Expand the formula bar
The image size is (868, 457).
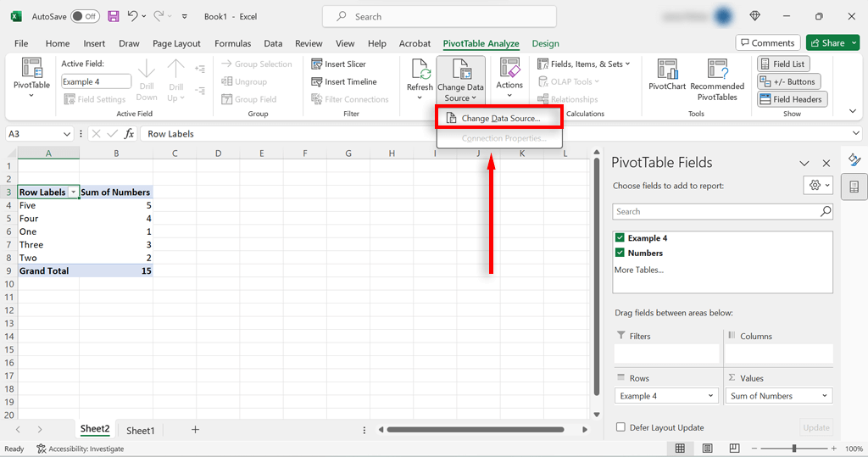856,133
